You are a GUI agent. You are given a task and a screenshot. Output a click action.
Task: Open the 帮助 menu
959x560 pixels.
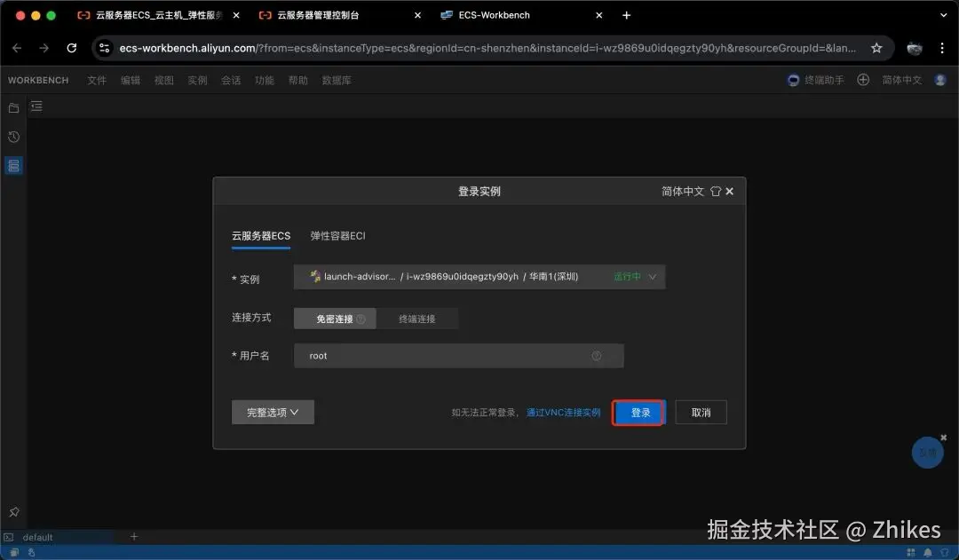coord(297,80)
